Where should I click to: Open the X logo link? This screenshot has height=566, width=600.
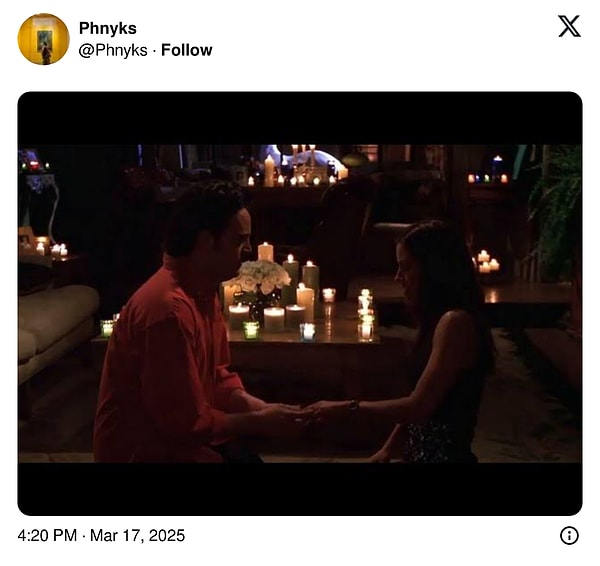click(569, 26)
